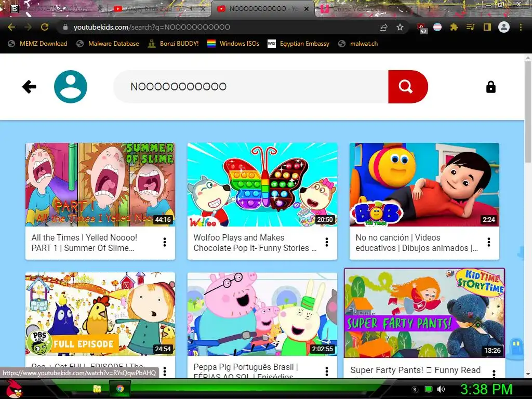
Task: Share this page from the address bar
Action: click(383, 27)
